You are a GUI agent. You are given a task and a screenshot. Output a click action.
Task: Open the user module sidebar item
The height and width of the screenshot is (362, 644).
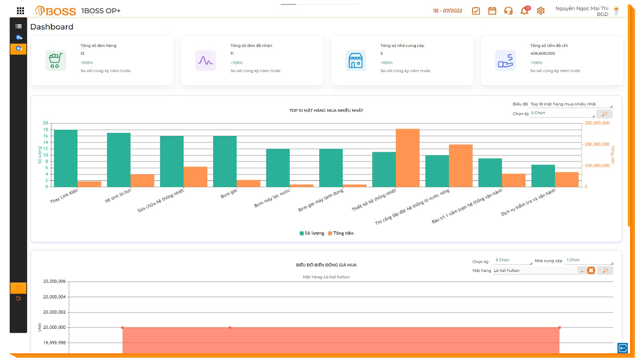tap(18, 38)
